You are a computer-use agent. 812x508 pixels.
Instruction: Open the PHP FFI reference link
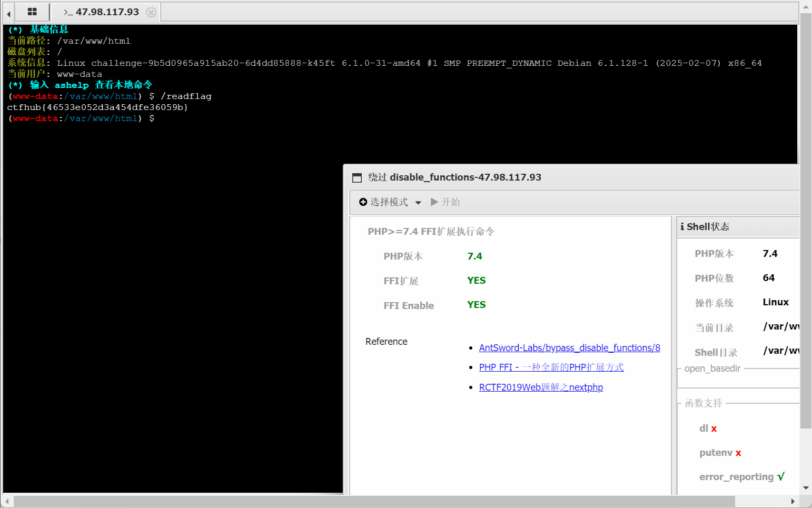click(551, 367)
